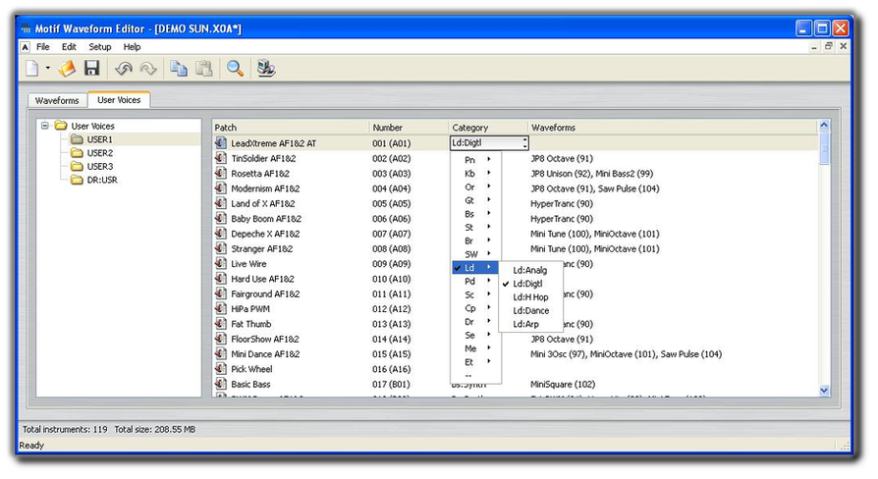
Task: Expand the Br category submenu
Action: pos(476,240)
